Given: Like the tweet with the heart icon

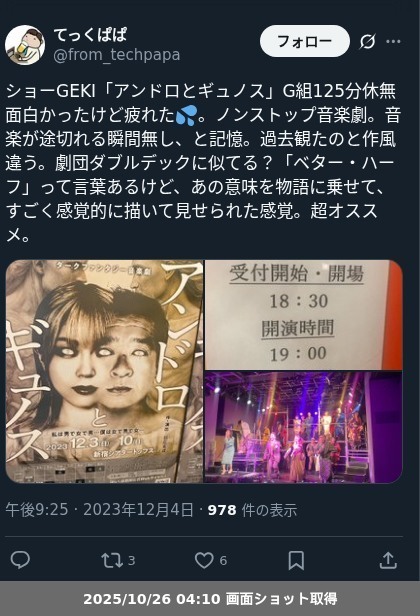Looking at the screenshot, I should pyautogui.click(x=204, y=560).
